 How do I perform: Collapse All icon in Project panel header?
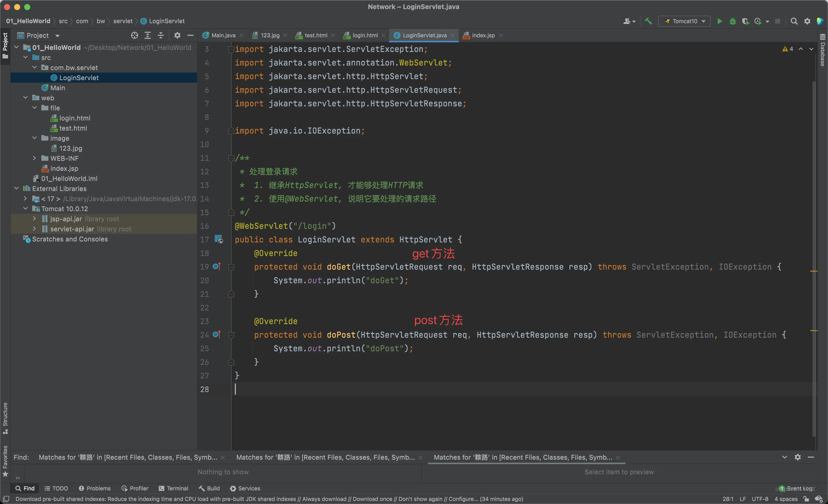pyautogui.click(x=161, y=35)
